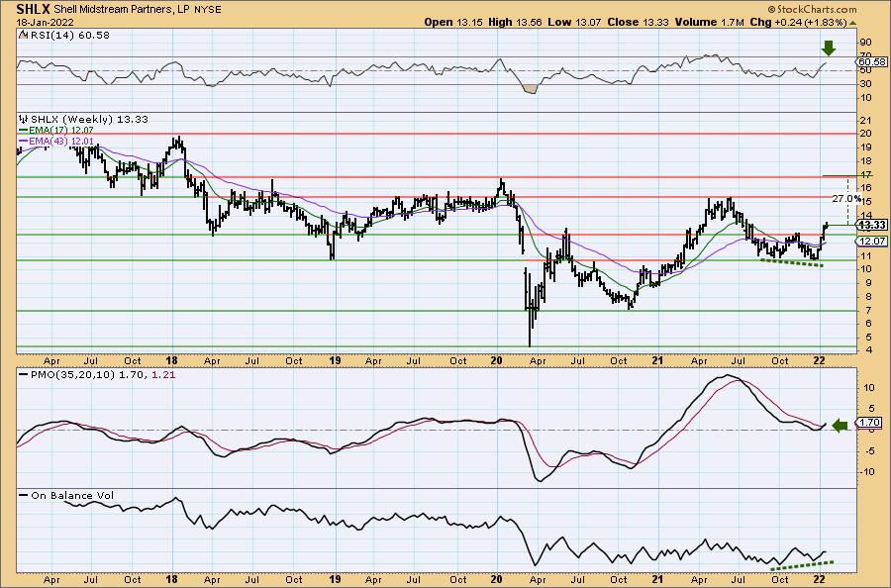Click the 90 level on RSI axis

coord(866,42)
